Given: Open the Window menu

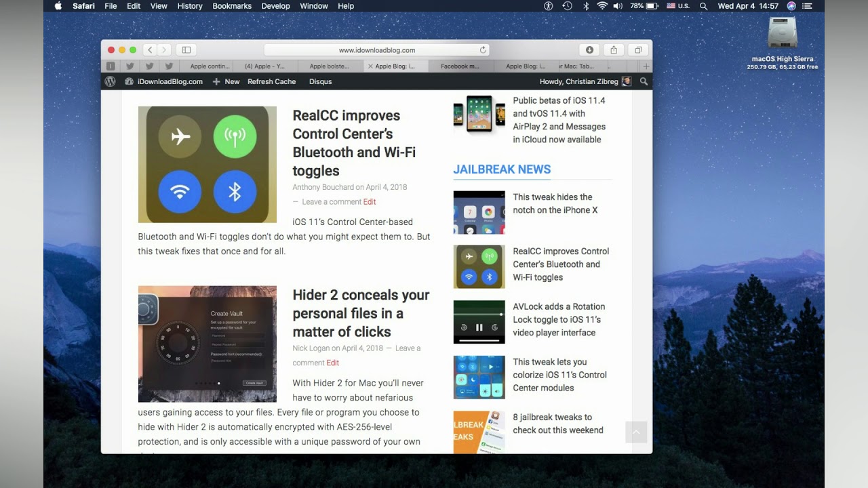Looking at the screenshot, I should (x=314, y=6).
